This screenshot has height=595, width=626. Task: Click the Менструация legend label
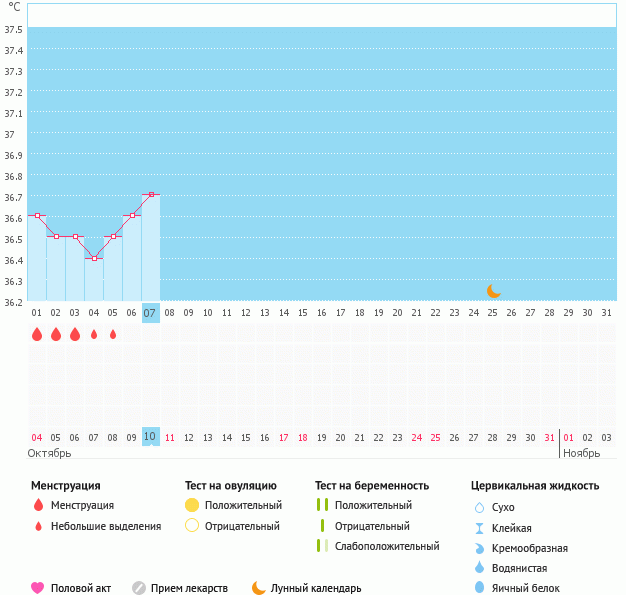pos(82,505)
